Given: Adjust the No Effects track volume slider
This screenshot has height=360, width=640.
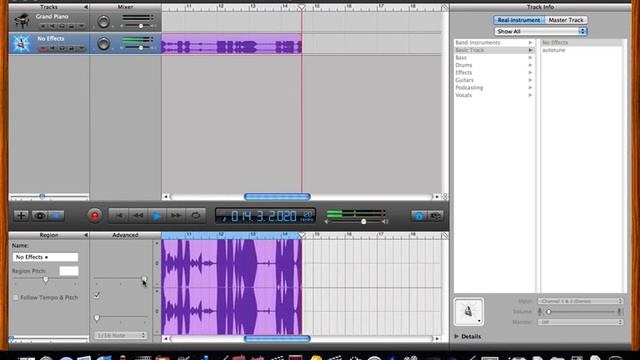Looking at the screenshot, I should tap(141, 48).
